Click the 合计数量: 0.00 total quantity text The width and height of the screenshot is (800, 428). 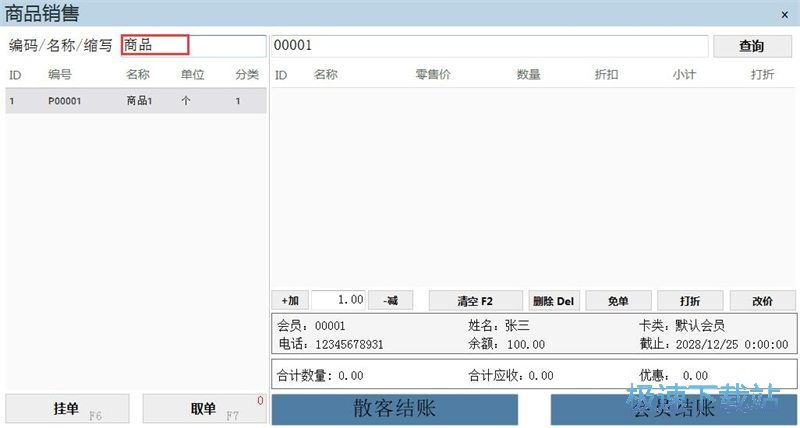point(320,376)
